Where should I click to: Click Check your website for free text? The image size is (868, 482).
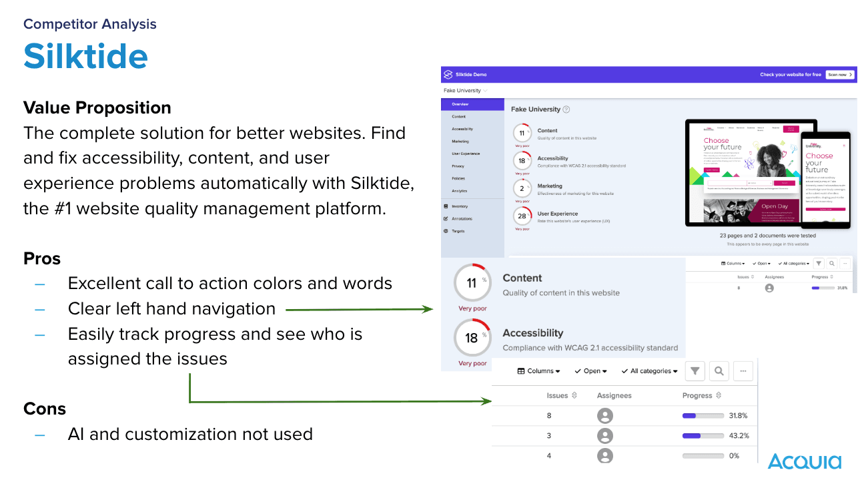791,75
